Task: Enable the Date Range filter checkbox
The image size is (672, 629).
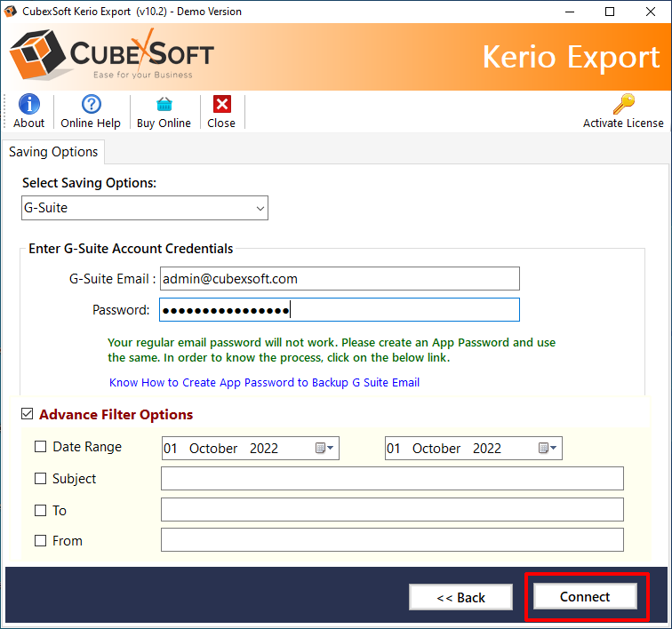Action: 40,447
